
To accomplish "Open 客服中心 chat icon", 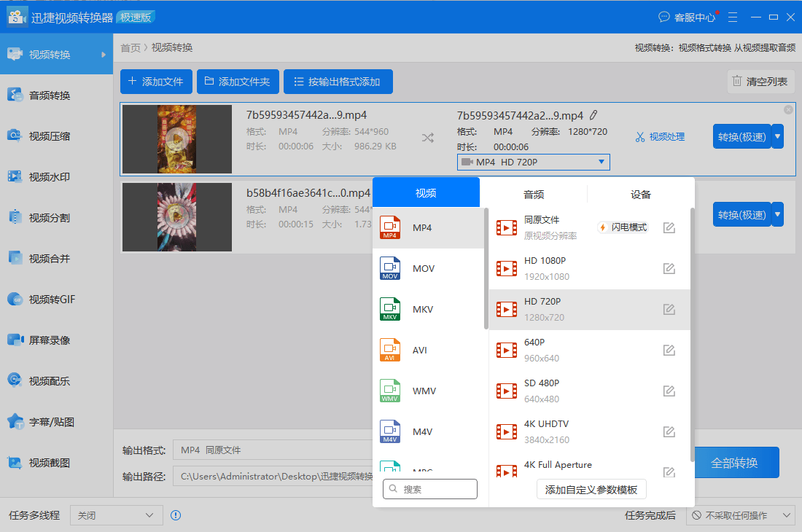I will tap(663, 17).
